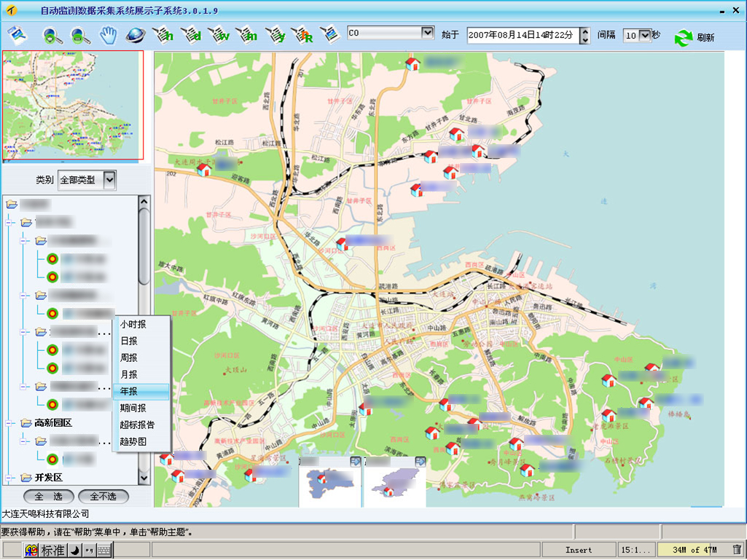Choose 超标报告 from the context menu
The width and height of the screenshot is (747, 560).
pyautogui.click(x=141, y=425)
